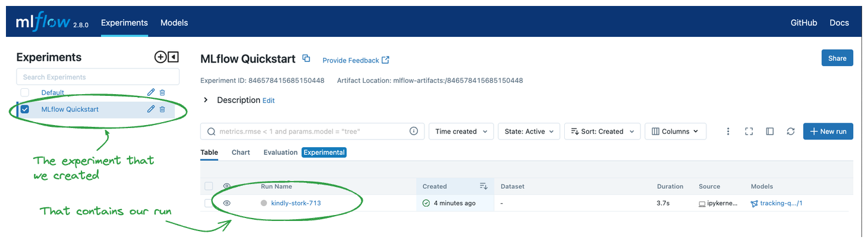The image size is (868, 243).
Task: Click the Search Experiments input field
Action: click(x=98, y=77)
